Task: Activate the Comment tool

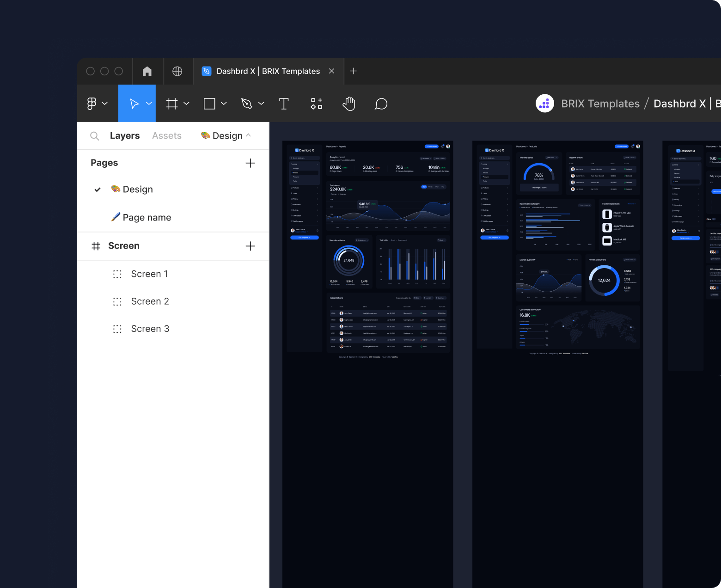Action: click(381, 103)
